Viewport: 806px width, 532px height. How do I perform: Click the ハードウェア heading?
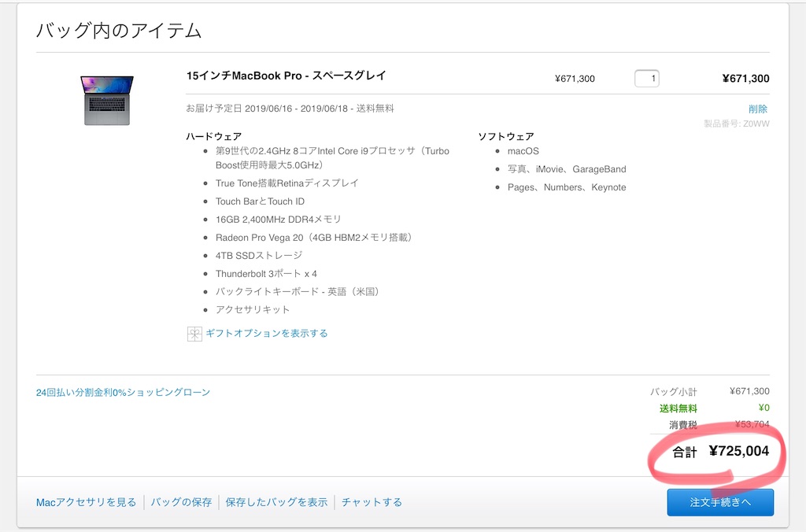click(214, 136)
